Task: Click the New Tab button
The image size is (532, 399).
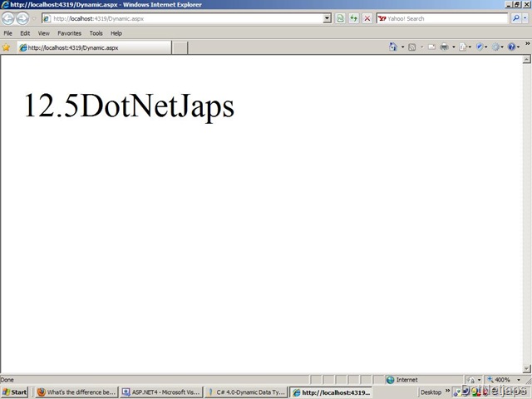Action: point(180,48)
